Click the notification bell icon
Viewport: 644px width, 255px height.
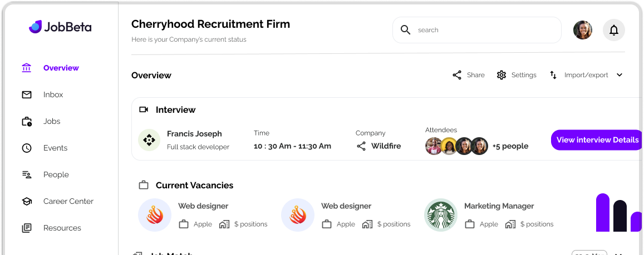614,30
